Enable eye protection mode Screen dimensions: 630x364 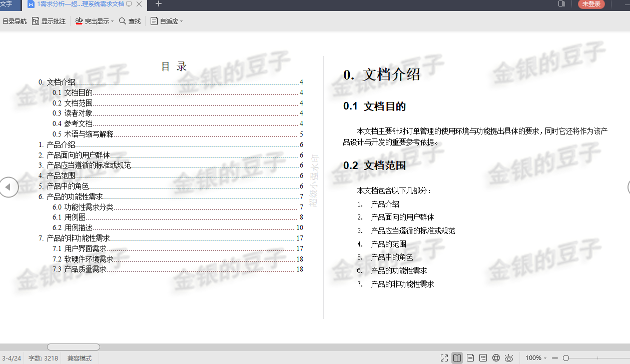(x=509, y=358)
